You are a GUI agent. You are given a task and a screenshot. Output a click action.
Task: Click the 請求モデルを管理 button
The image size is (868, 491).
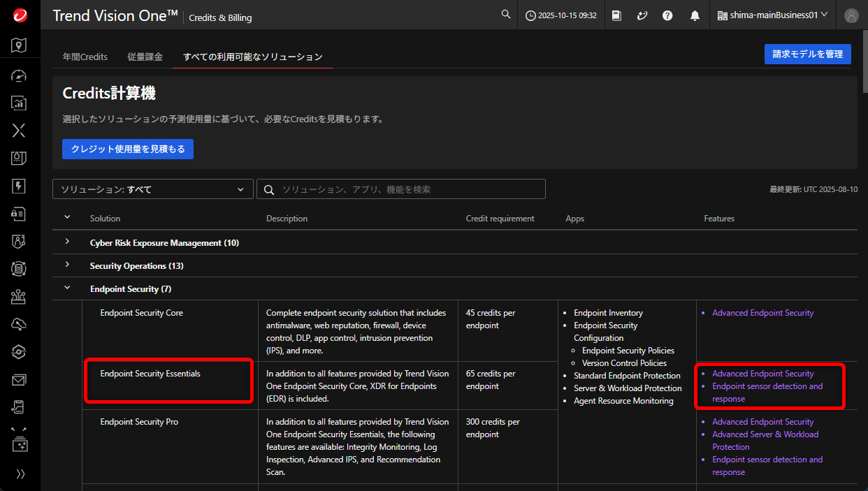pyautogui.click(x=807, y=54)
